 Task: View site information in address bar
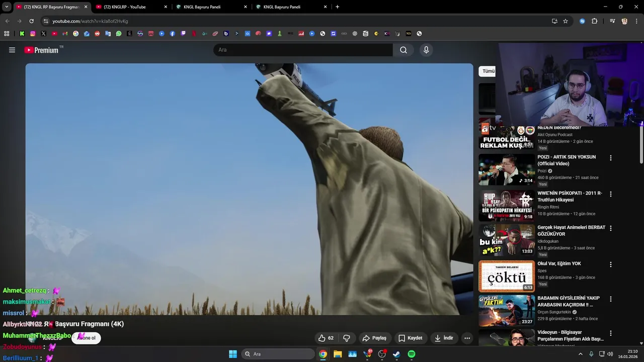coord(46,21)
